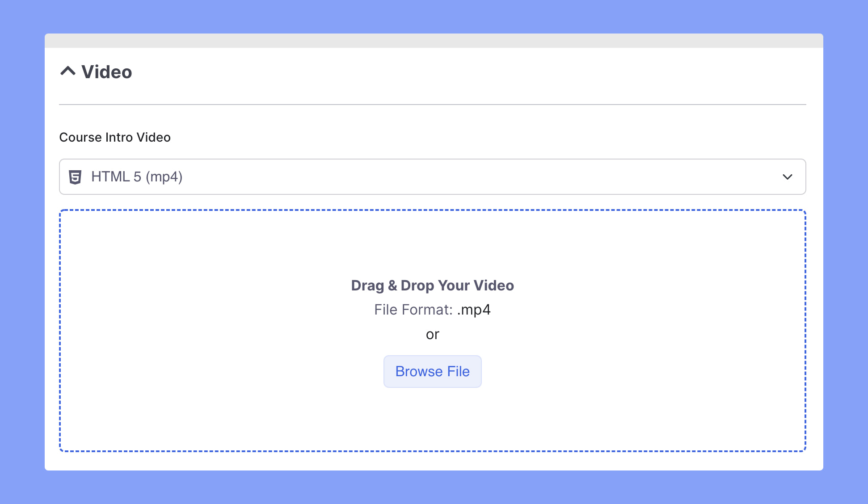Expand the Video section chevron
868x504 pixels.
(x=68, y=72)
